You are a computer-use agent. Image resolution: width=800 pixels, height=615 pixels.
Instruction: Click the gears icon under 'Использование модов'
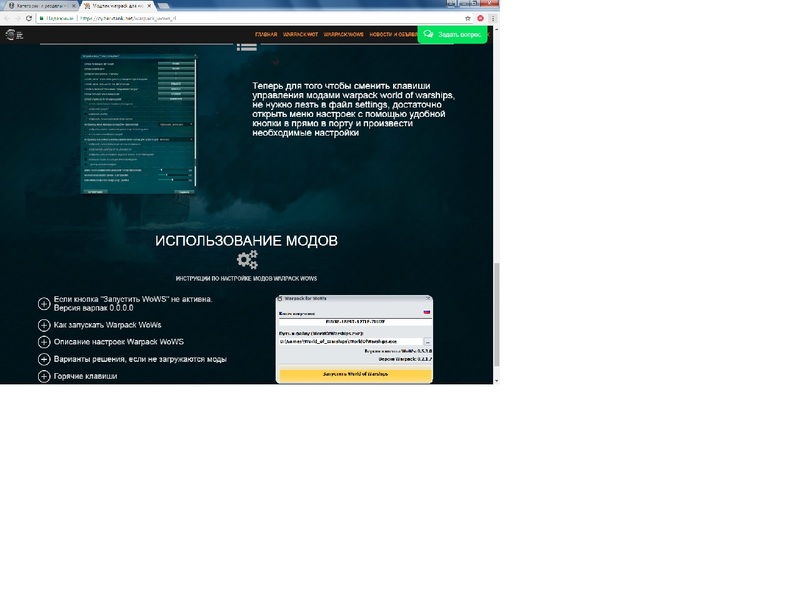(x=247, y=261)
